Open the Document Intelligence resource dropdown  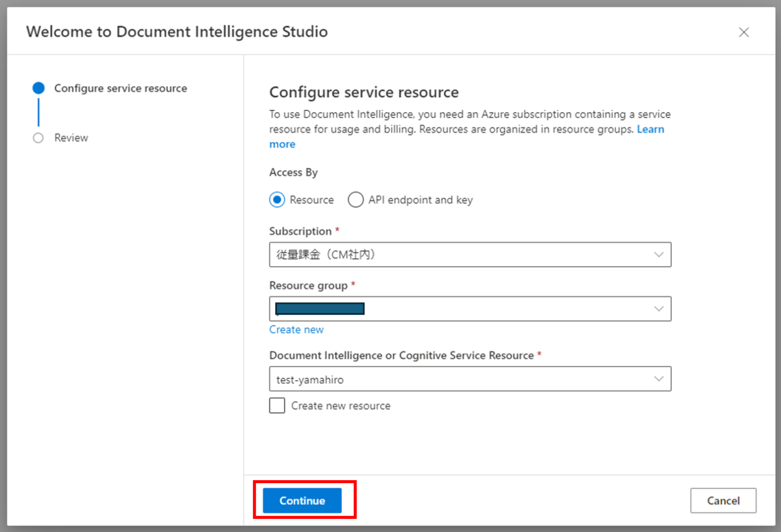470,379
